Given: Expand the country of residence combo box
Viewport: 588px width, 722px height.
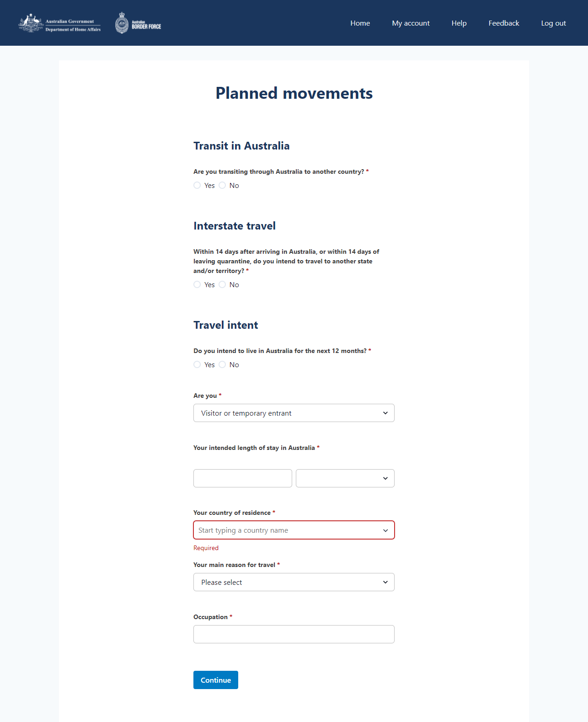Looking at the screenshot, I should point(385,530).
